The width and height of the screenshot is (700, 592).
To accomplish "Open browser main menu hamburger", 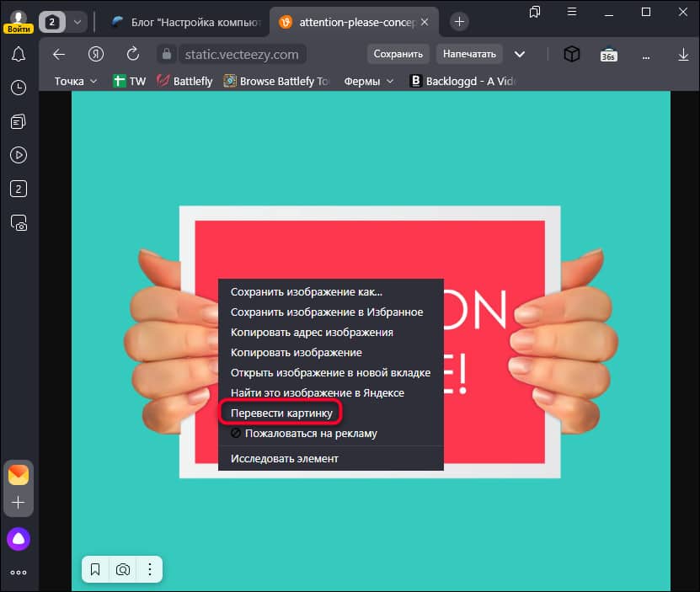I will 571,12.
